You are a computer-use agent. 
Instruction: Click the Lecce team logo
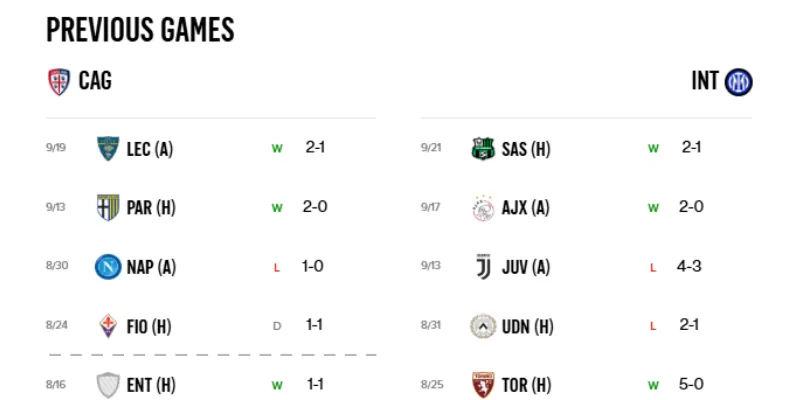pyautogui.click(x=107, y=149)
